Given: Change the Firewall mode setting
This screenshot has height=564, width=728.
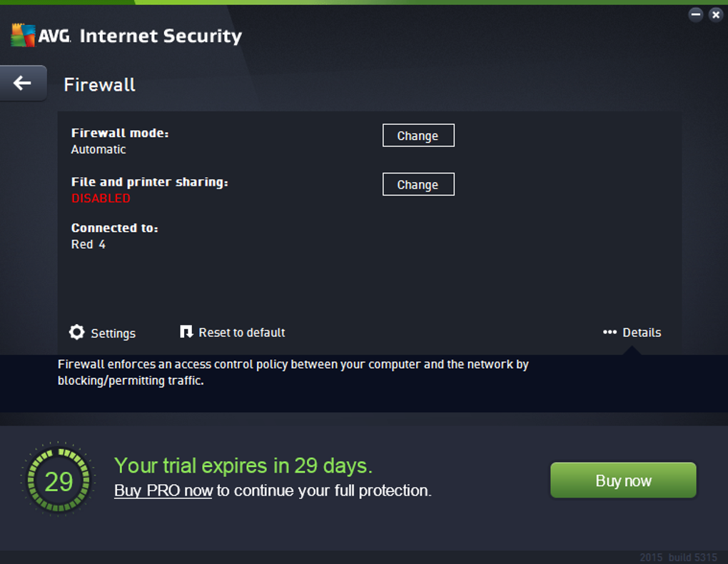Looking at the screenshot, I should point(418,136).
